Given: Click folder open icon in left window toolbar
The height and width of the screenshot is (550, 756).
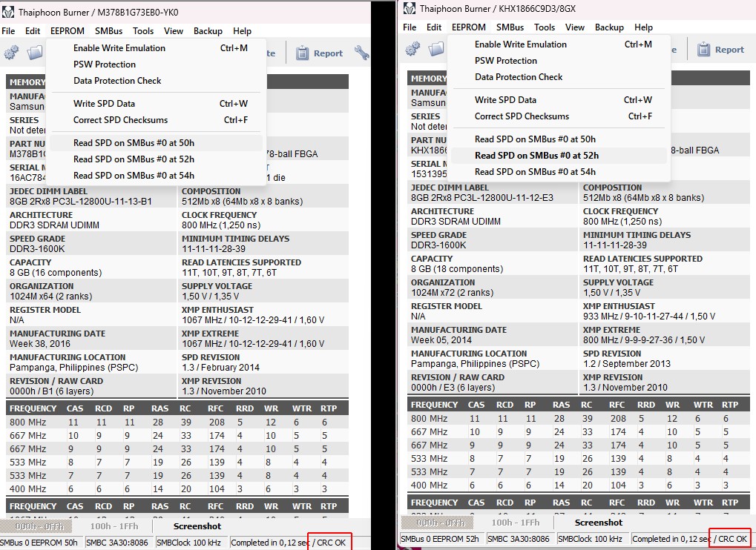Looking at the screenshot, I should [35, 52].
